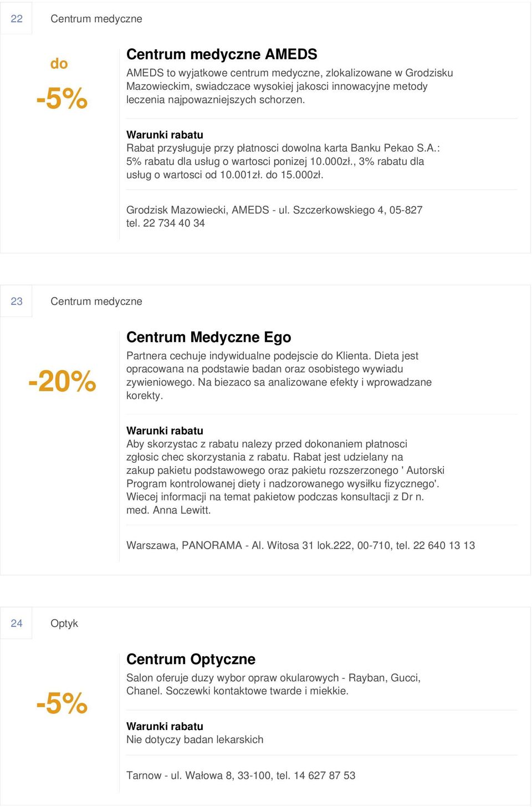Open the Centrum medyczne AMEDS heading
The image size is (532, 807).
(x=222, y=54)
